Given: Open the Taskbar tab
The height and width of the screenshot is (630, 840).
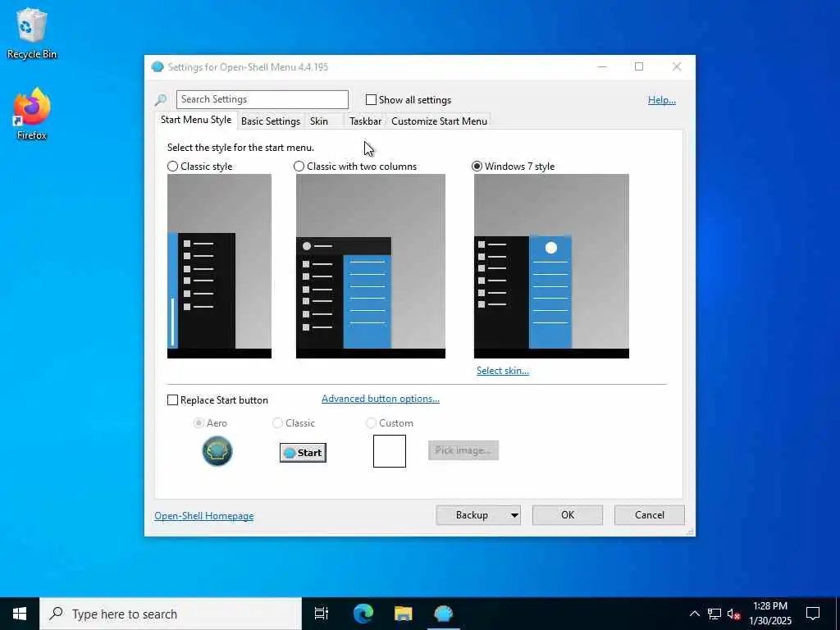Looking at the screenshot, I should 365,121.
